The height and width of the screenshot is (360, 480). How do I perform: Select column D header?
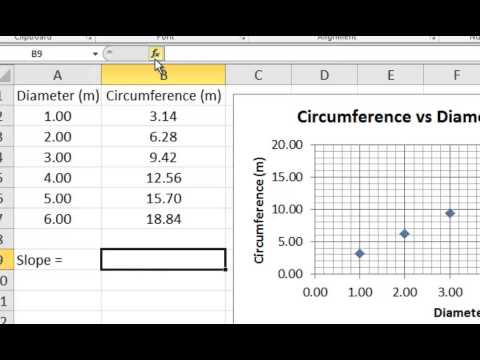coord(324,75)
